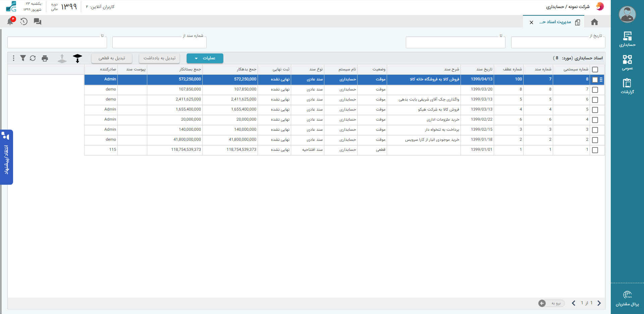Open the انتقاد/پیشنهاد feedback side tab
This screenshot has width=644, height=314.
(6, 157)
